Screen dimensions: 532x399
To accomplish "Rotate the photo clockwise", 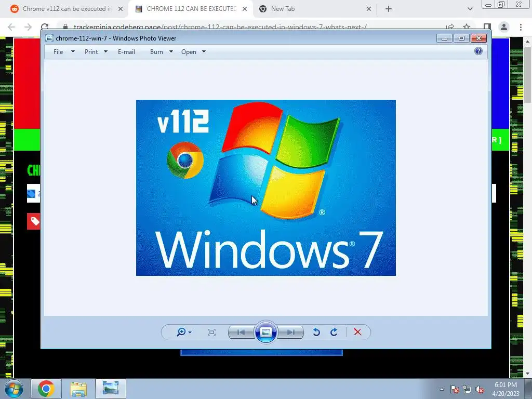I will (334, 332).
